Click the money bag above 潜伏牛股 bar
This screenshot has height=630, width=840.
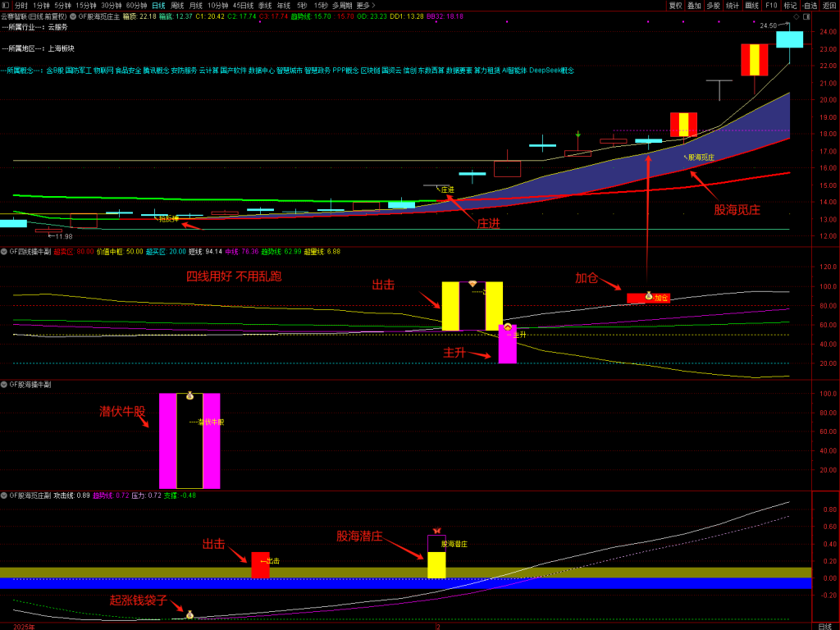pyautogui.click(x=189, y=396)
